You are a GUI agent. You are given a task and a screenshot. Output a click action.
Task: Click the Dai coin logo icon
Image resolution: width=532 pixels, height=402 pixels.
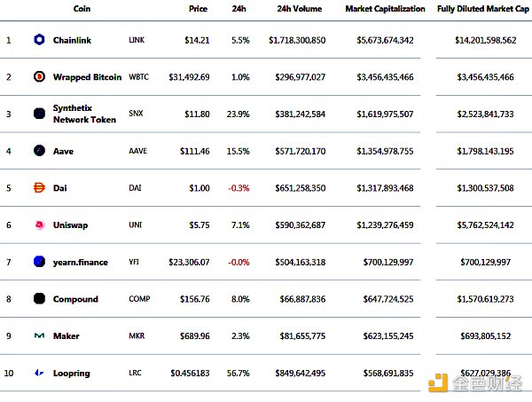click(x=39, y=188)
